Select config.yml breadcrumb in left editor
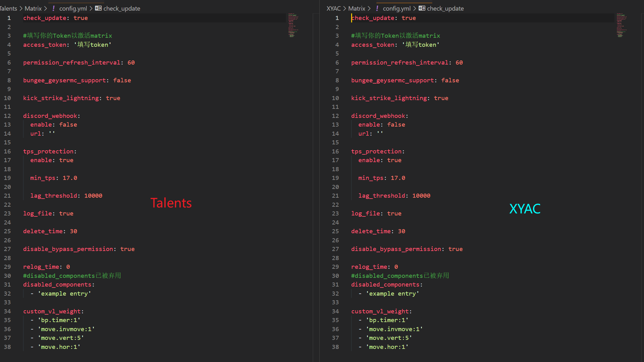This screenshot has width=644, height=362. coord(73,8)
